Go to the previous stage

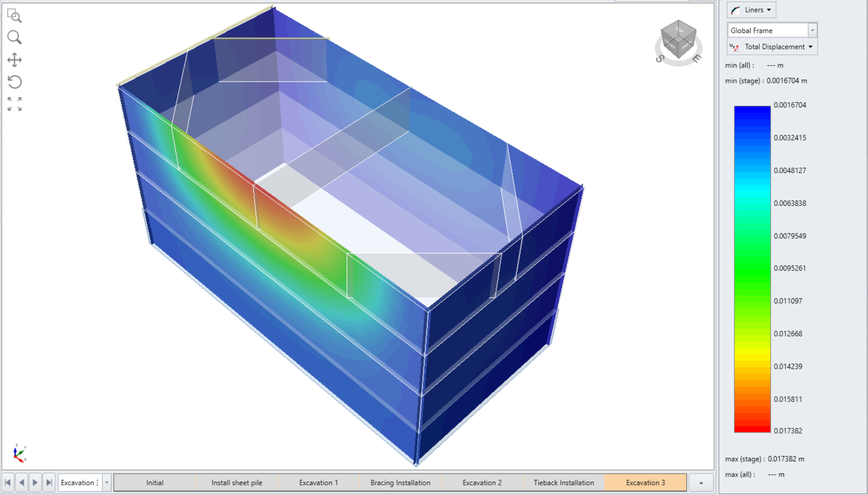coord(22,482)
